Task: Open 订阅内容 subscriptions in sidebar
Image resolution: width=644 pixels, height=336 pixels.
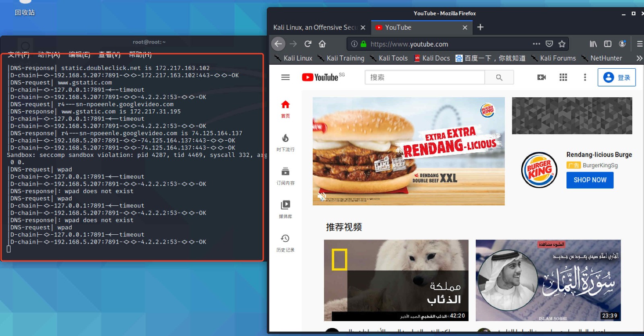Action: (x=285, y=176)
